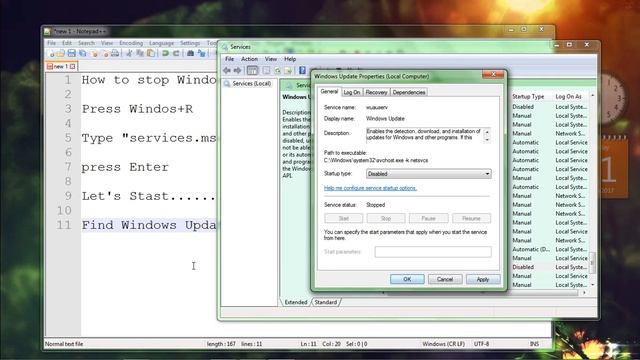Viewport: 640px width, 360px height.
Task: Select the General tab
Action: click(329, 91)
